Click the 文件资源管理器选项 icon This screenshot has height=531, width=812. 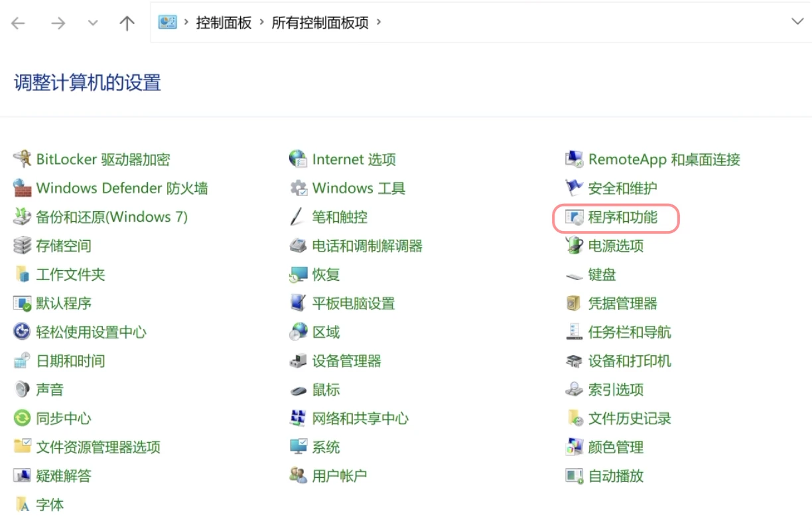pos(23,447)
